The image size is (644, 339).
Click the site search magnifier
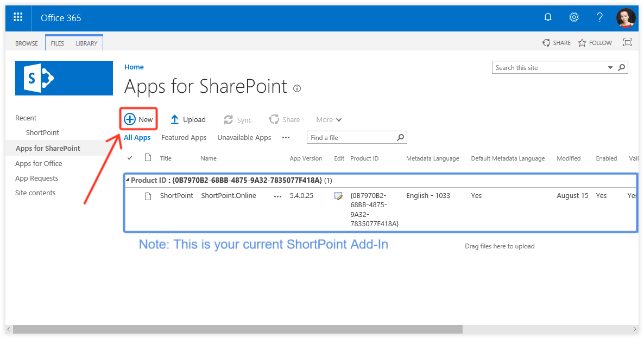click(x=621, y=67)
